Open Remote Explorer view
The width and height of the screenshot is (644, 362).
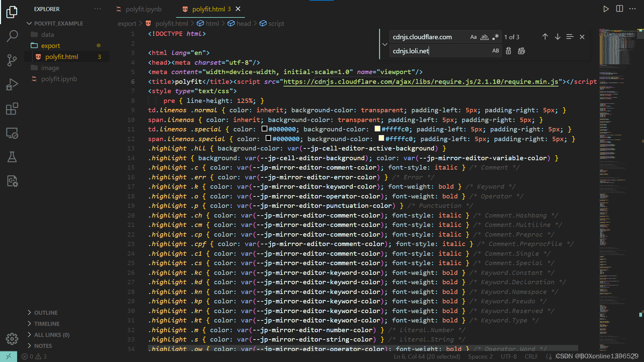click(12, 133)
